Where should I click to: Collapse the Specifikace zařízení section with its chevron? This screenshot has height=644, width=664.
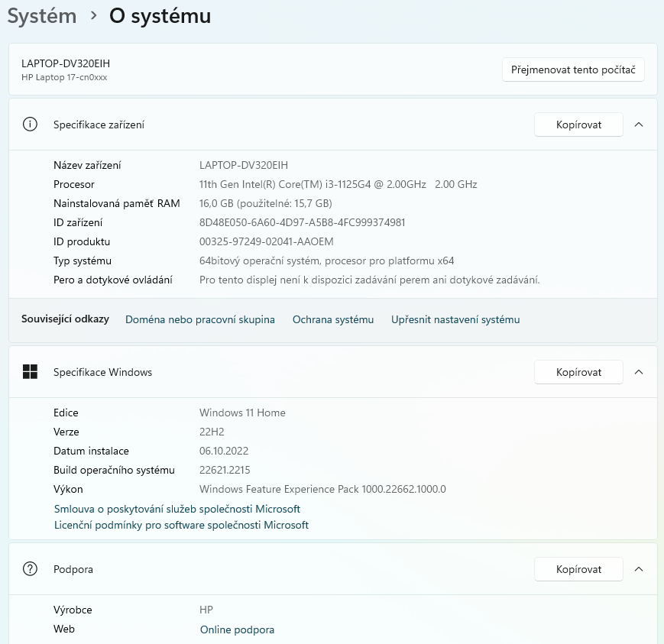coord(640,125)
